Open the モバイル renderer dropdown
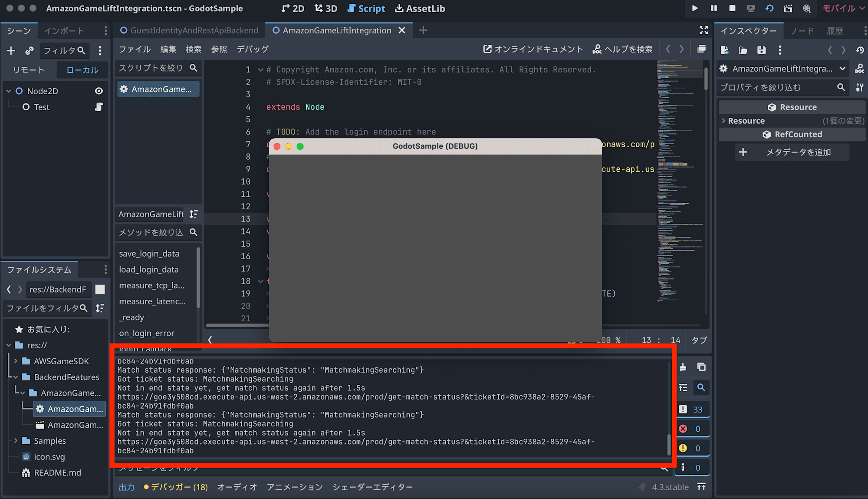Viewport: 868px width, 499px height. [x=844, y=8]
